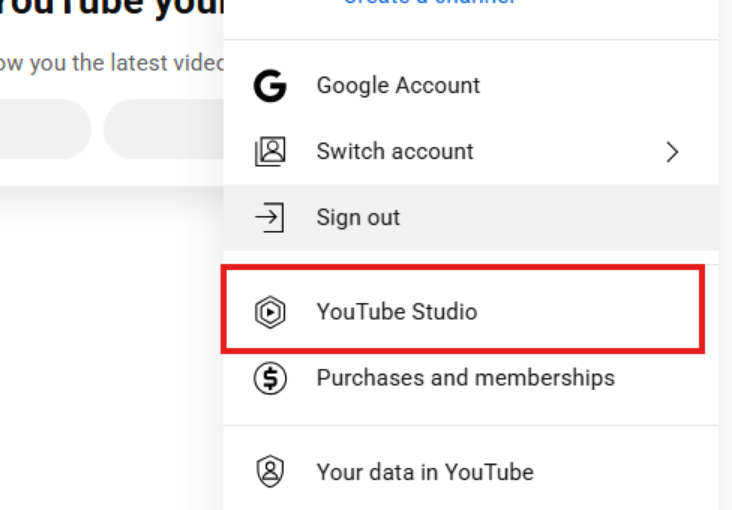Open YouTube Studio from the menu
The image size is (732, 510).
[397, 312]
